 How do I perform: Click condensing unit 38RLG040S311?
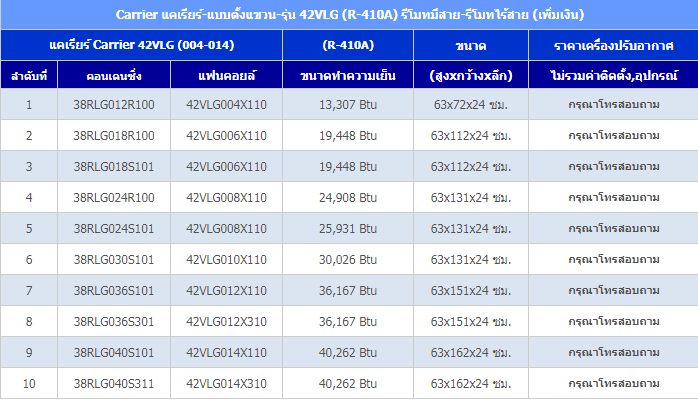coord(114,383)
